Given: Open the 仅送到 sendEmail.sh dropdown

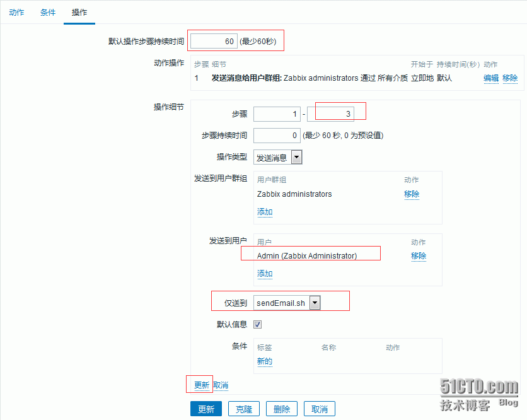Looking at the screenshot, I should (287, 303).
